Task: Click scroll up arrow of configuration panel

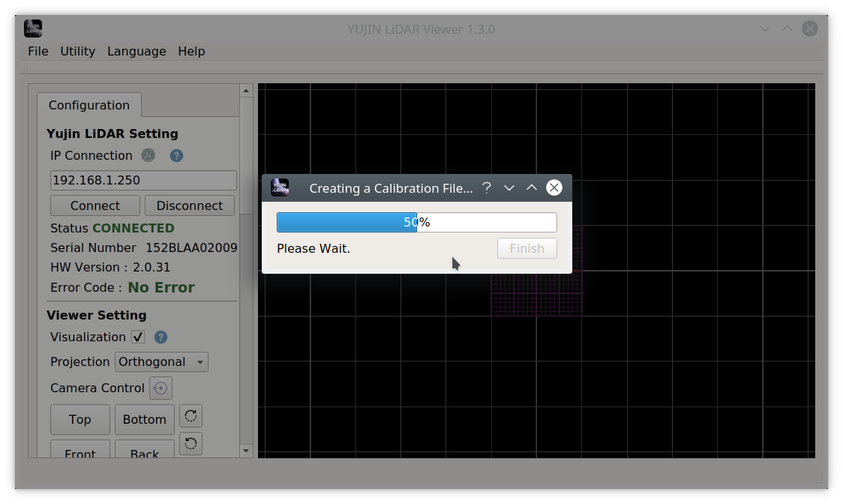Action: [246, 91]
